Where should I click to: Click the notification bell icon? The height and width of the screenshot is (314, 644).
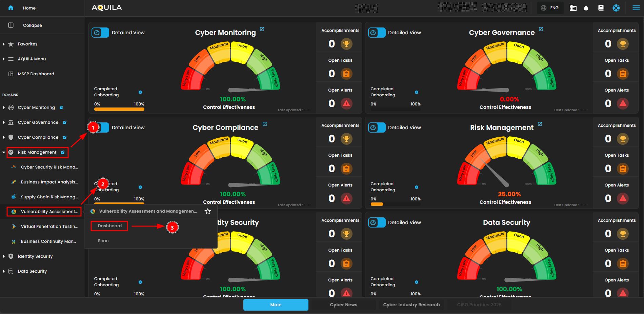[586, 8]
